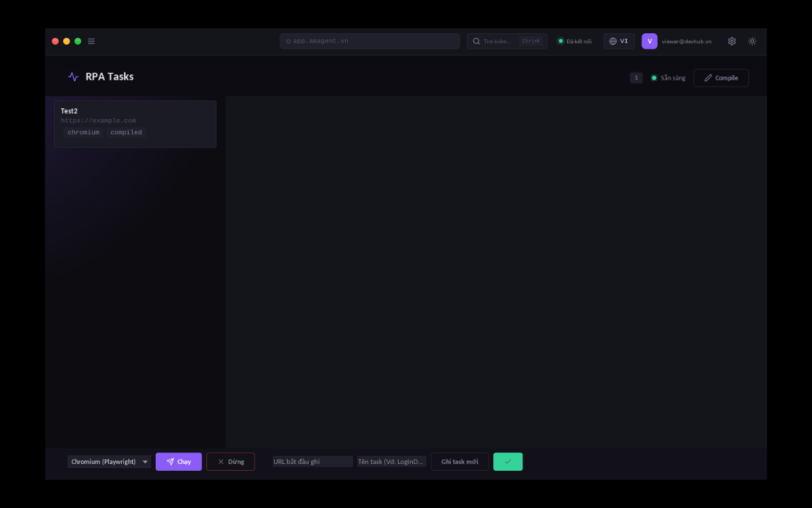Click the macOS green maximize button
Screen dimensions: 812x508
click(x=78, y=41)
